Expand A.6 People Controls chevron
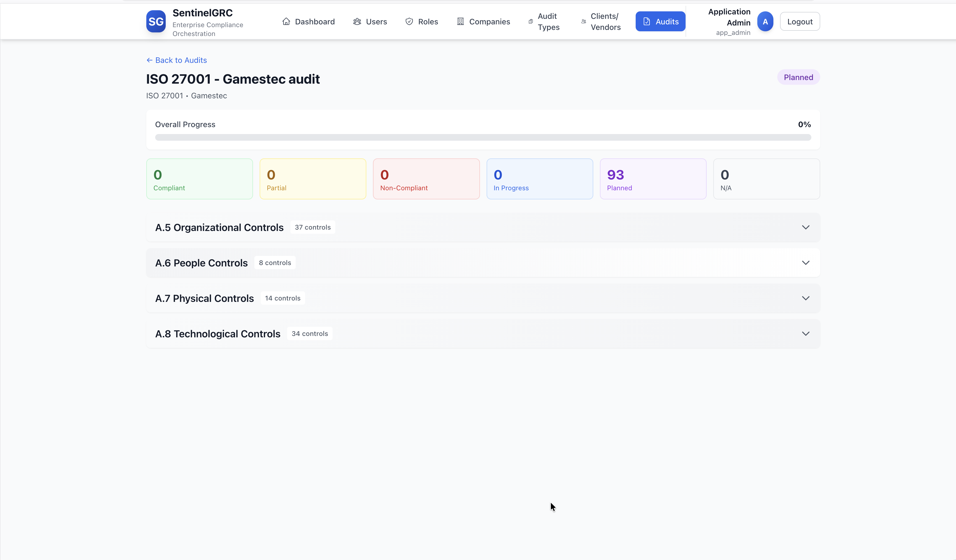This screenshot has height=560, width=956. tap(805, 263)
